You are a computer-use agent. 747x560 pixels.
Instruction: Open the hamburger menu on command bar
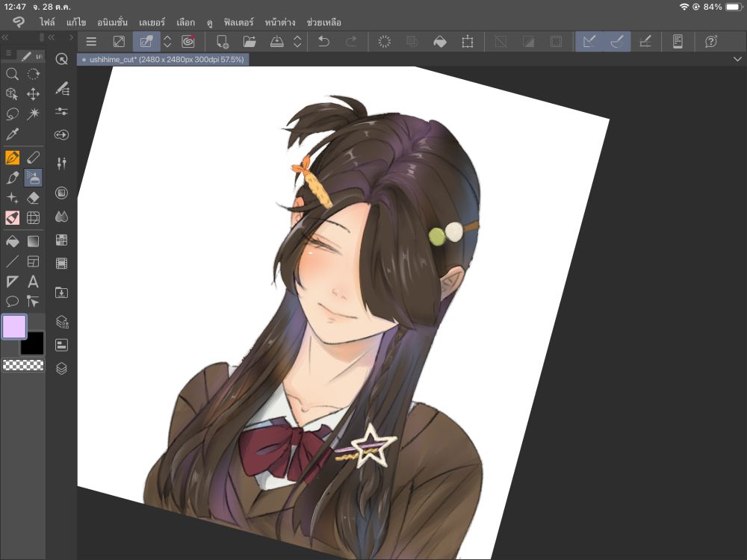pyautogui.click(x=91, y=41)
